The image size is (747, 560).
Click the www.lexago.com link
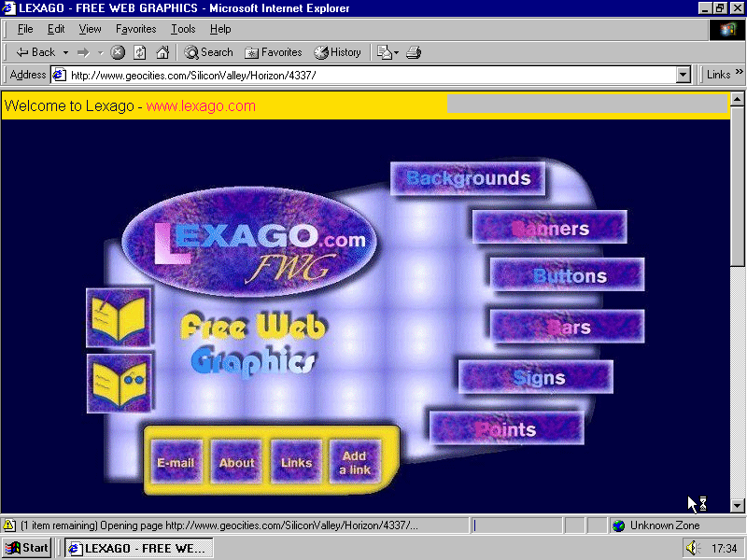201,105
